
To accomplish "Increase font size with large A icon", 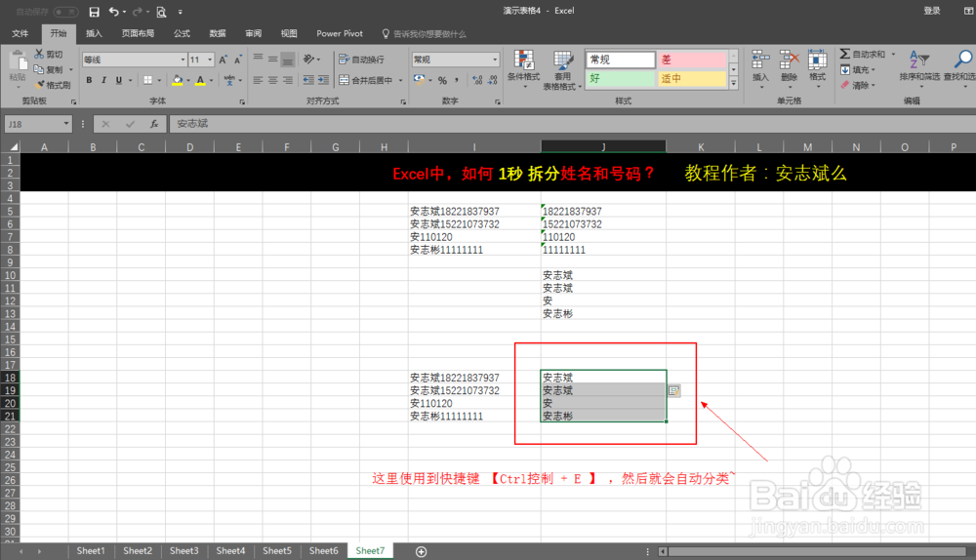I will click(x=223, y=60).
